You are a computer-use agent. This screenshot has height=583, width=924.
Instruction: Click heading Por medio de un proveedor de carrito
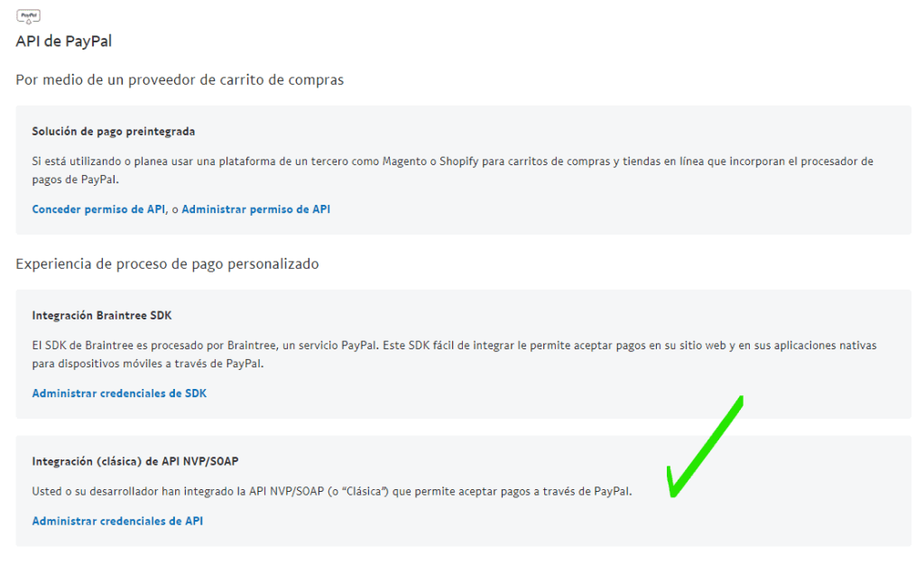click(x=180, y=79)
